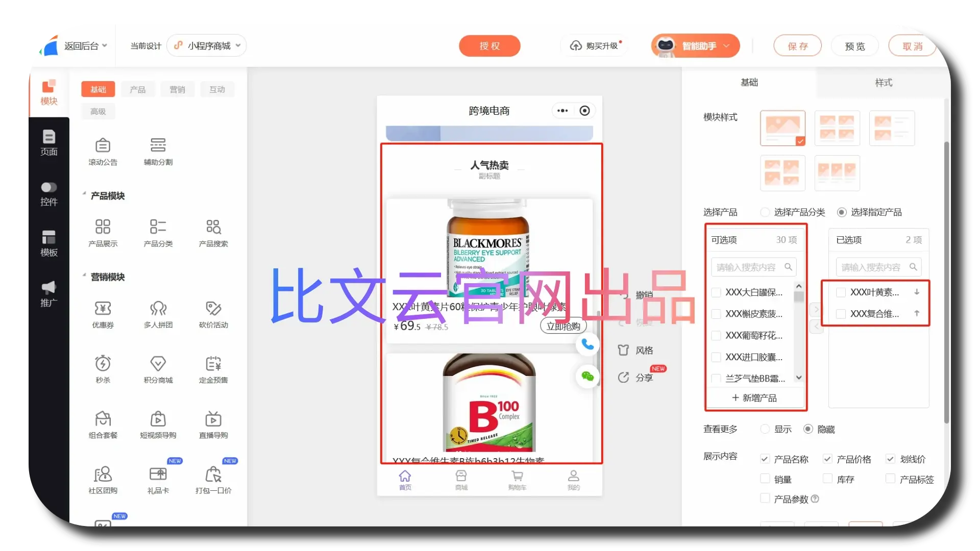Add the 定金预售 module
The image size is (980, 551).
point(213,369)
